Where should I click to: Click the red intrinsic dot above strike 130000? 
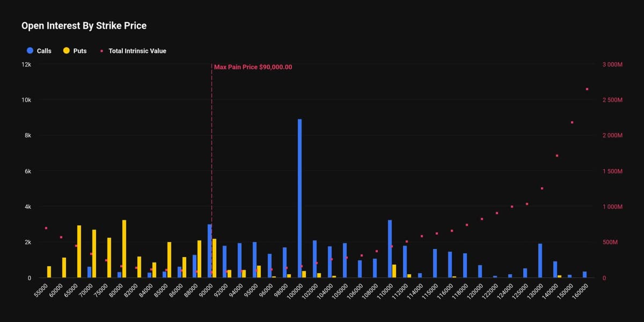tap(541, 188)
